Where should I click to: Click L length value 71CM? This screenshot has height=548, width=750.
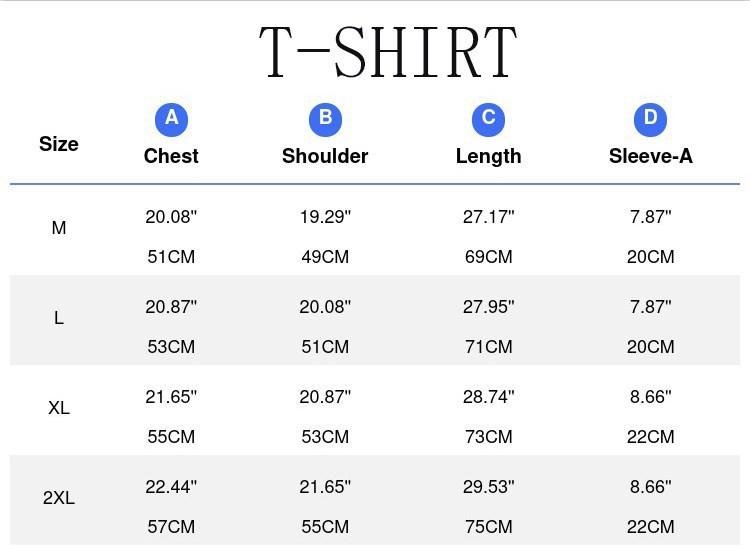point(488,347)
